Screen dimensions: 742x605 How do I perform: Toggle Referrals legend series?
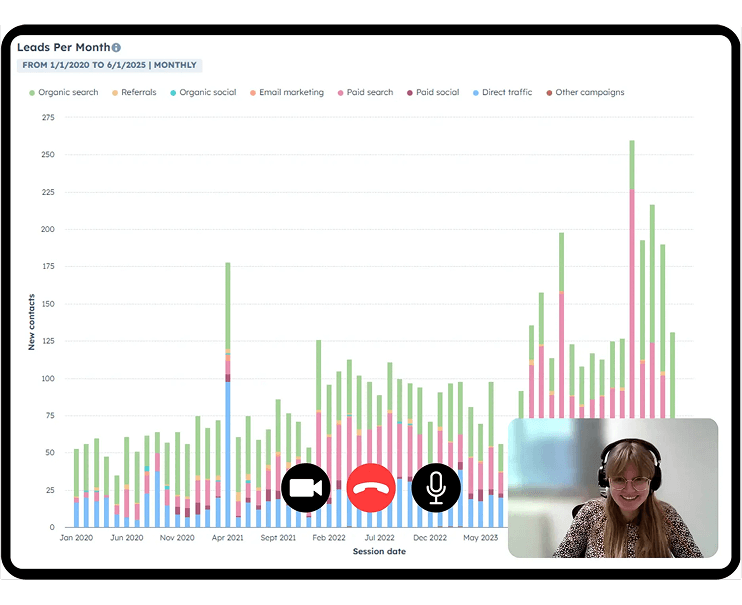click(138, 92)
